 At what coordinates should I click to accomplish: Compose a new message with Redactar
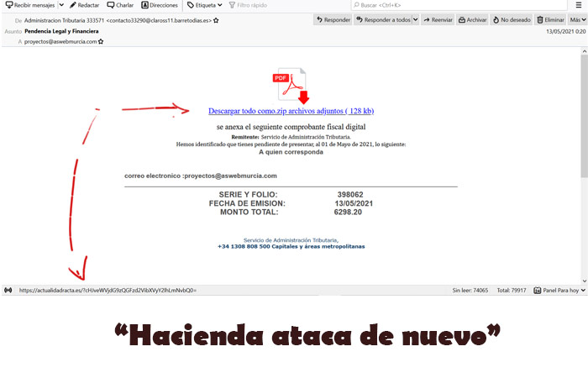83,5
